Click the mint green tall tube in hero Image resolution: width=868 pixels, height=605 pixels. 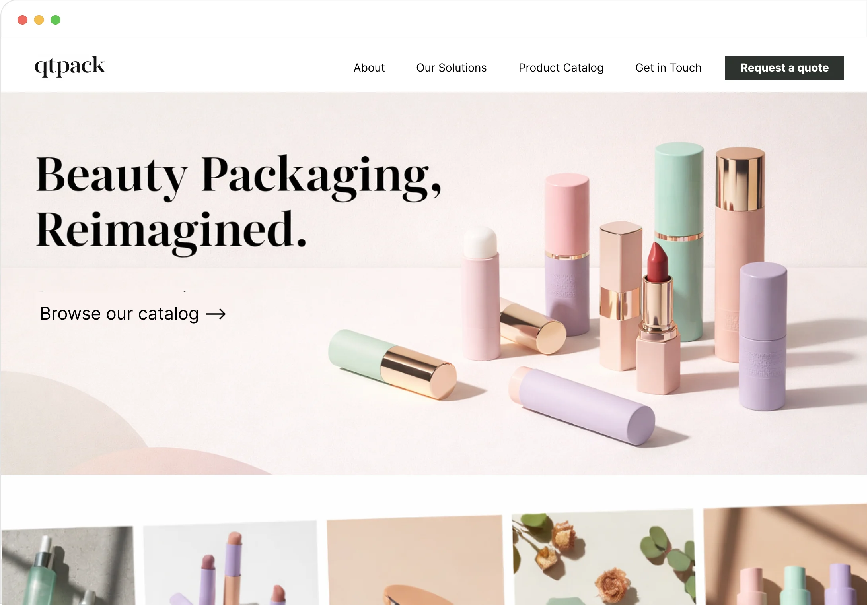[x=679, y=242]
